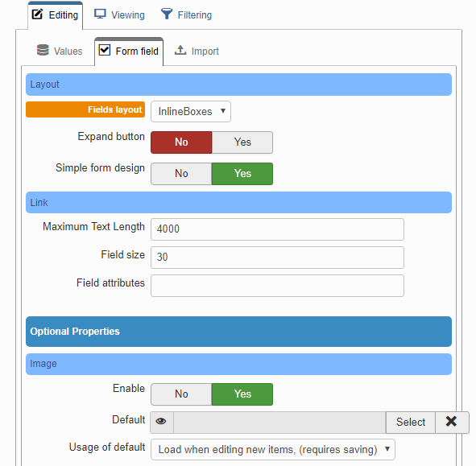
Task: Click the Values database icon
Action: tap(43, 50)
